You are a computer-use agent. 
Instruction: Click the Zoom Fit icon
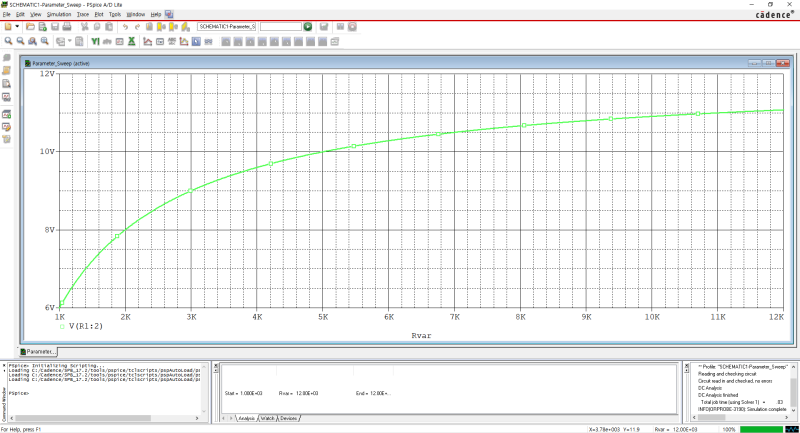pos(45,41)
